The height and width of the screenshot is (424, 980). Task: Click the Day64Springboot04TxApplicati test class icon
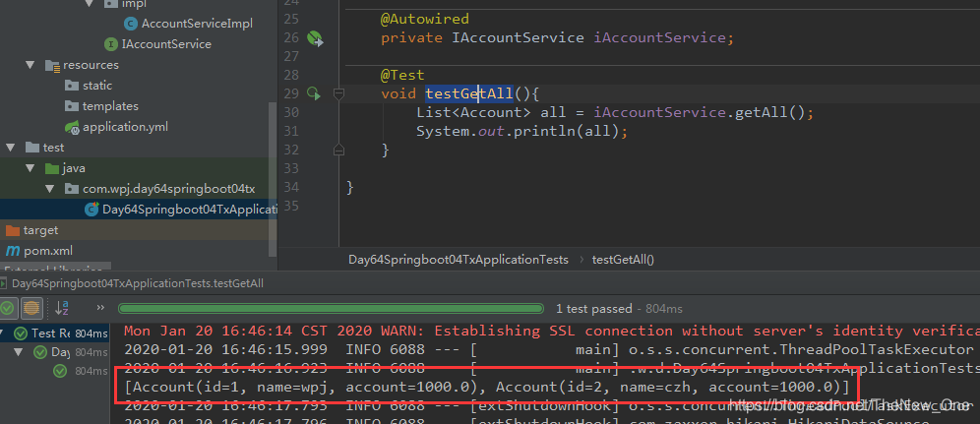tap(92, 210)
